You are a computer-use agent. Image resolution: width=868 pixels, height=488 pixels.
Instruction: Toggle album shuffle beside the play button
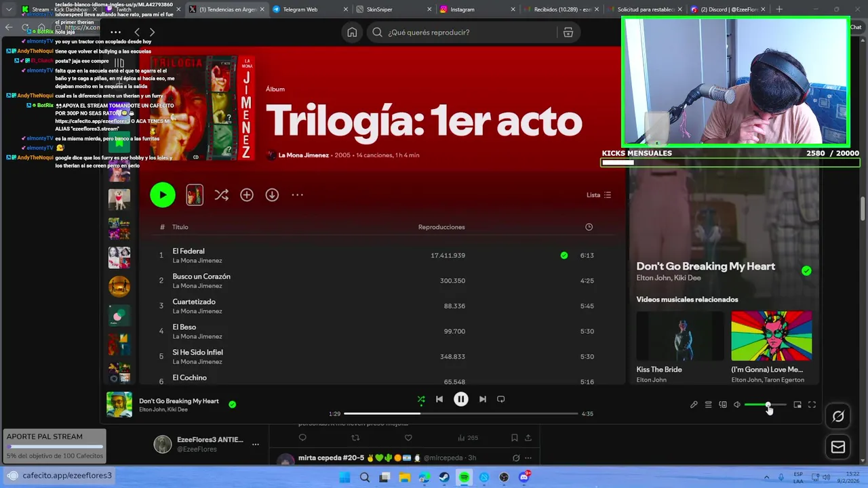(x=221, y=195)
